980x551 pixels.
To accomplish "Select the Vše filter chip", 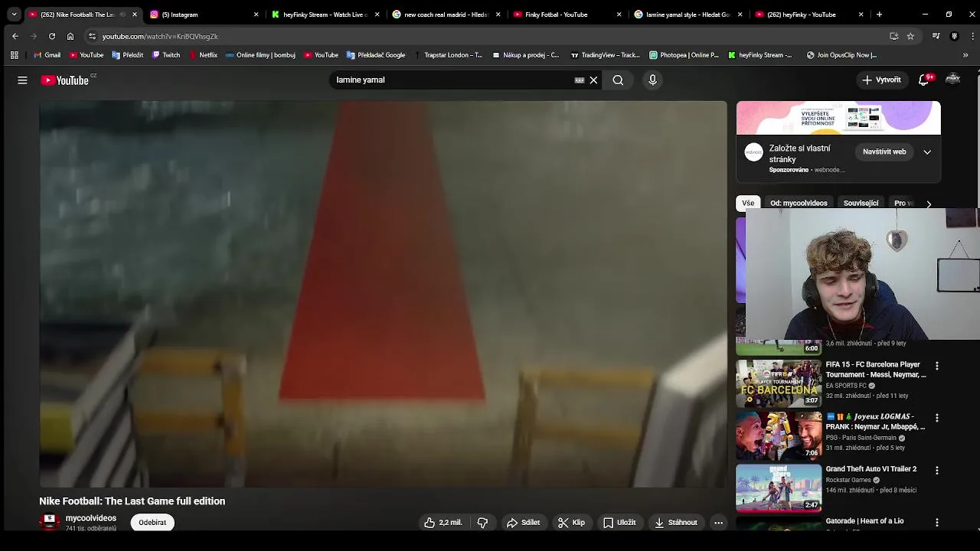I will [748, 204].
